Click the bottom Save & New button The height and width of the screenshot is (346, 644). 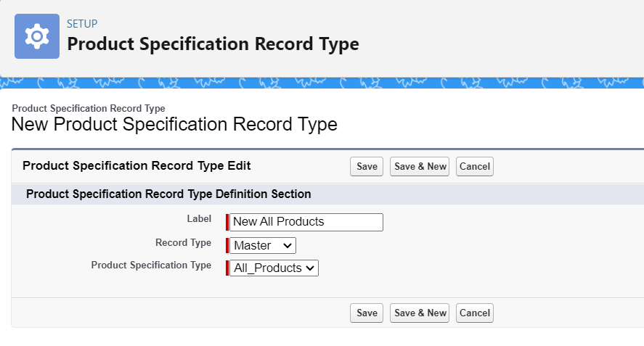(x=420, y=313)
